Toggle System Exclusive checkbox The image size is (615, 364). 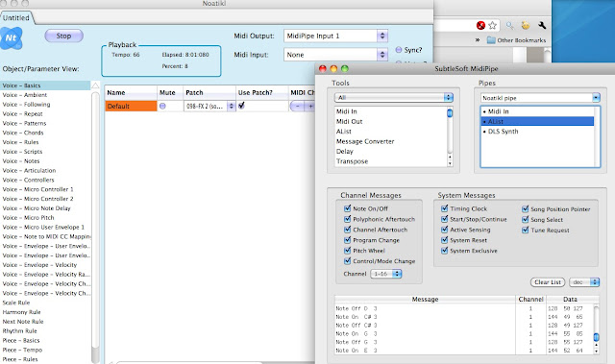[444, 251]
